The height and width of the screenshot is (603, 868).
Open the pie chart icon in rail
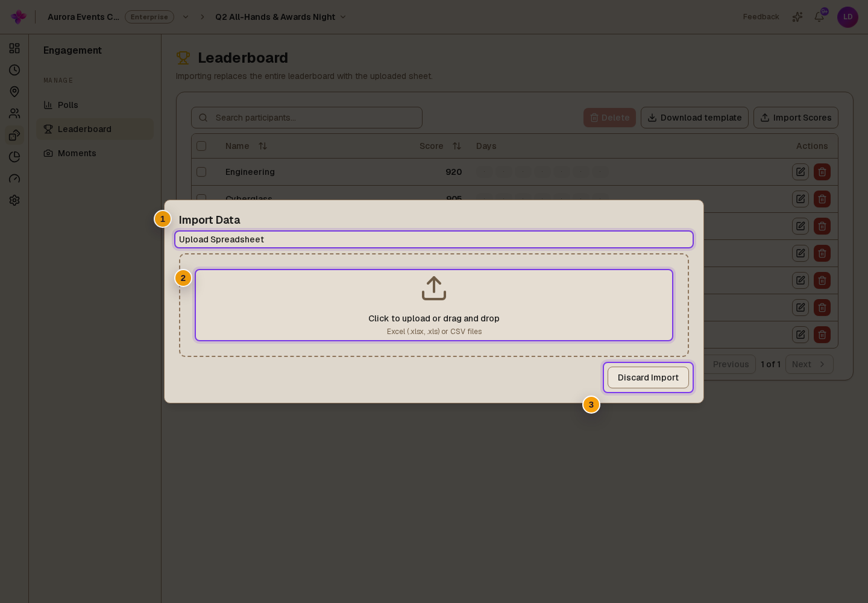(14, 157)
